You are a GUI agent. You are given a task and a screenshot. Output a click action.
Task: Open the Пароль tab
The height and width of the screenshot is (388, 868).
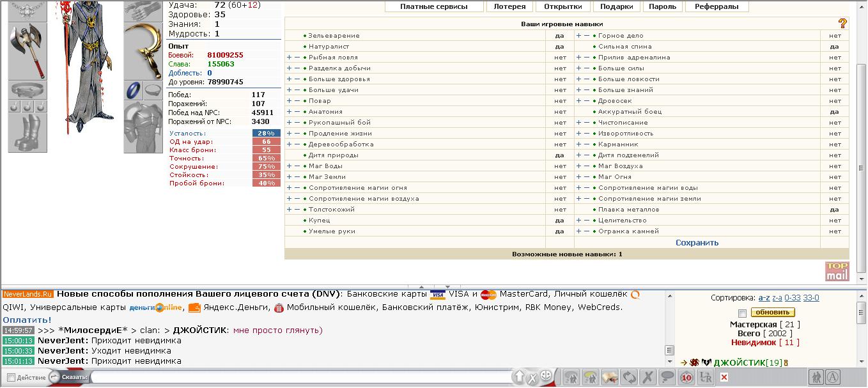point(662,6)
